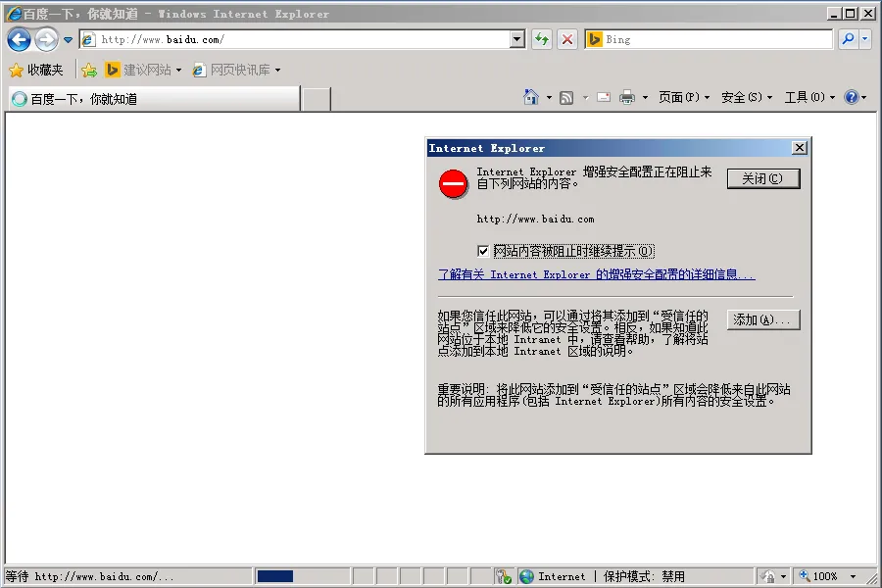Open the 安全(S) menu

point(747,98)
